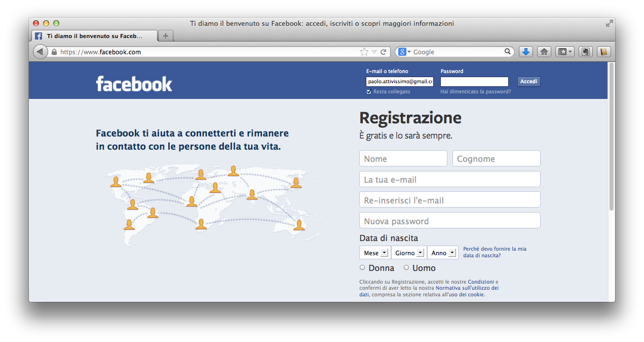The height and width of the screenshot is (342, 644).
Task: Click the Evernote web clipper icon
Action: (x=586, y=52)
